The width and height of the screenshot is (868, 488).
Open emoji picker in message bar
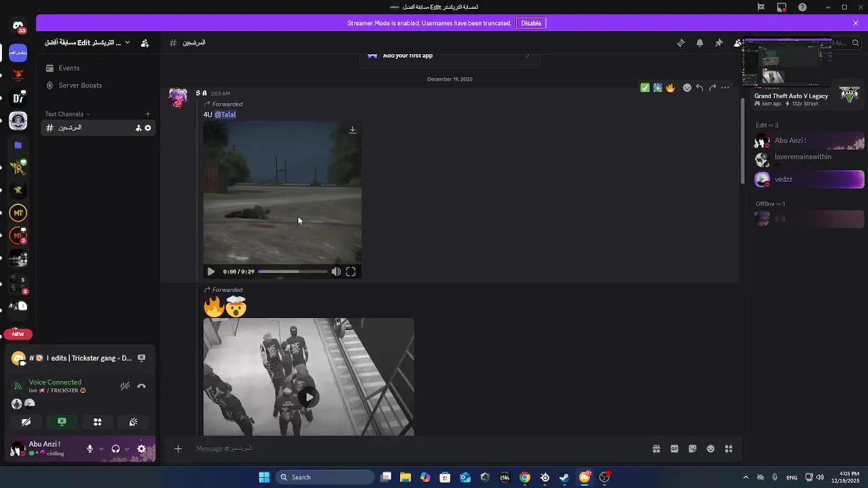(711, 449)
